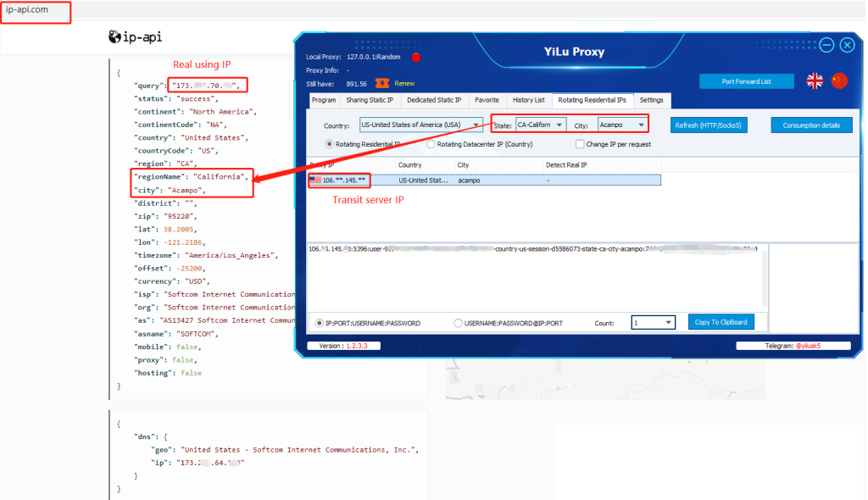Screen dimensions: 868x500
Task: Click the ip-api globe logo
Action: coord(114,37)
